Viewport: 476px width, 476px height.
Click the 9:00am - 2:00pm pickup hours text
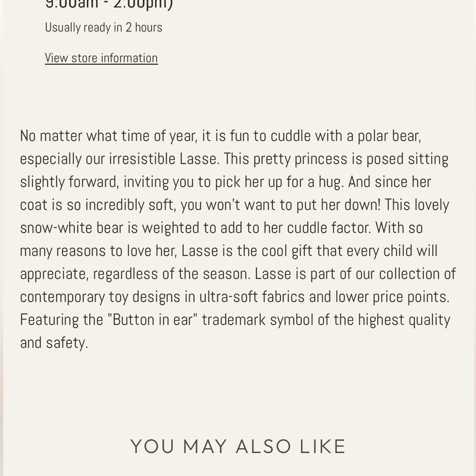109,5
